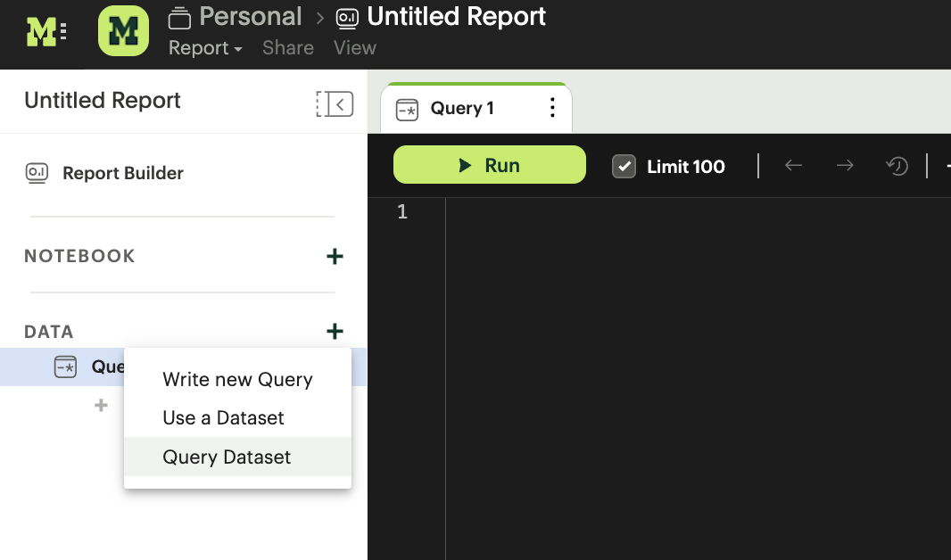
Task: Open Query 1 tab options menu
Action: click(550, 106)
